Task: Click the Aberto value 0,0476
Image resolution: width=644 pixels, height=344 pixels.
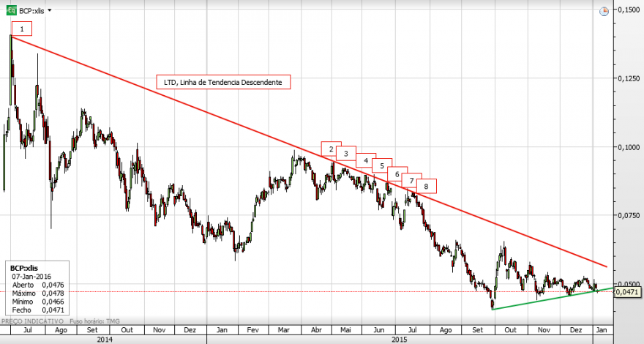Action: [53, 285]
